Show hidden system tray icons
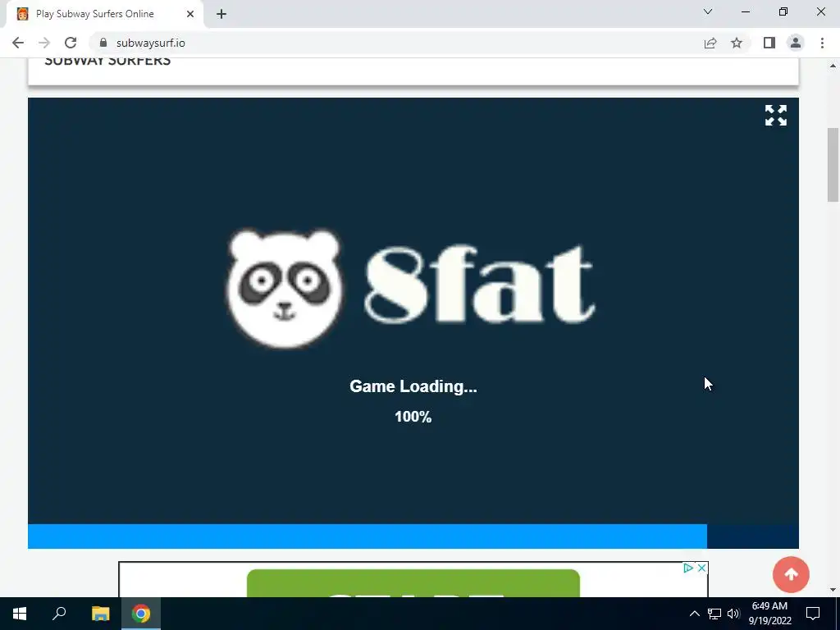Viewport: 840px width, 630px height. tap(694, 614)
